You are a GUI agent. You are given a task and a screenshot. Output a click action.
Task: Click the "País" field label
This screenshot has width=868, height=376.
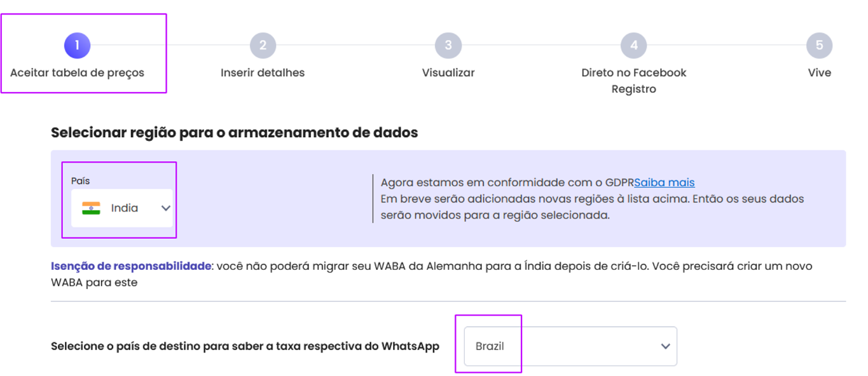tap(81, 181)
